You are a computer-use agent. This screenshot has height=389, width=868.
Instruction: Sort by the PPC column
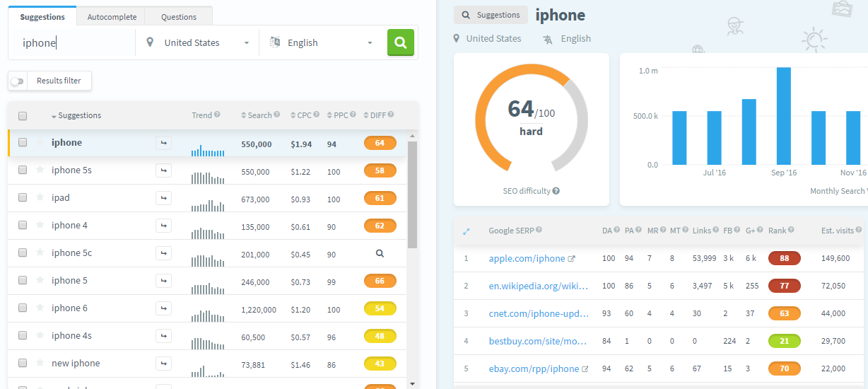tap(338, 115)
